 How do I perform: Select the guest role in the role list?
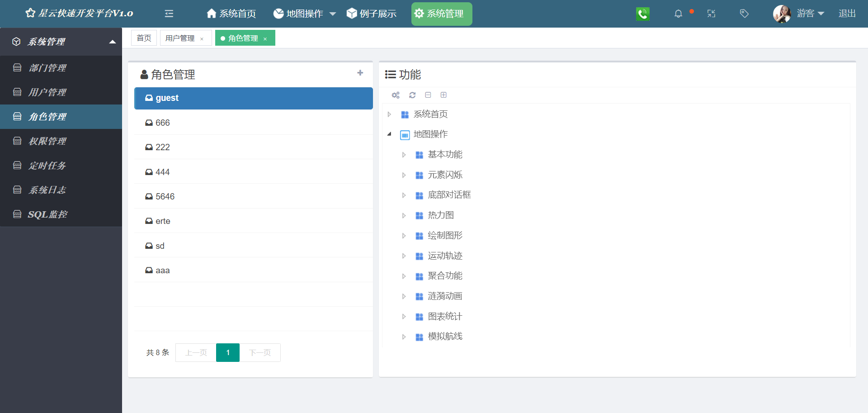(x=253, y=98)
